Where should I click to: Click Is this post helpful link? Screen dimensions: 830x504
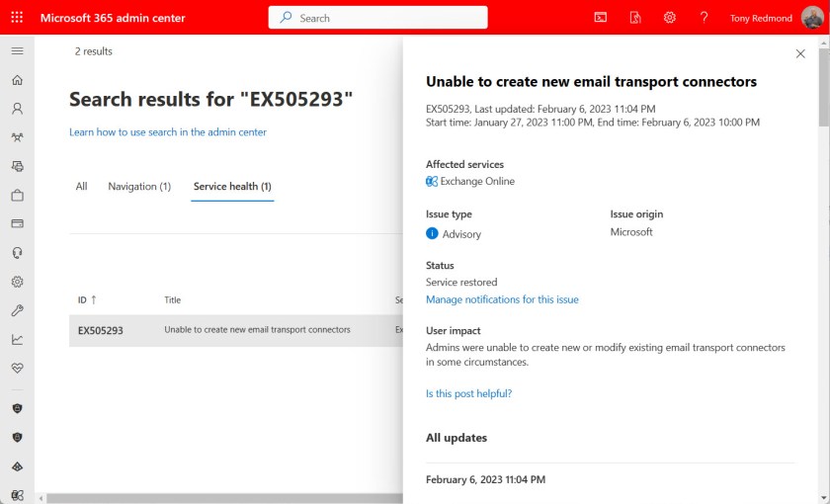click(x=469, y=393)
